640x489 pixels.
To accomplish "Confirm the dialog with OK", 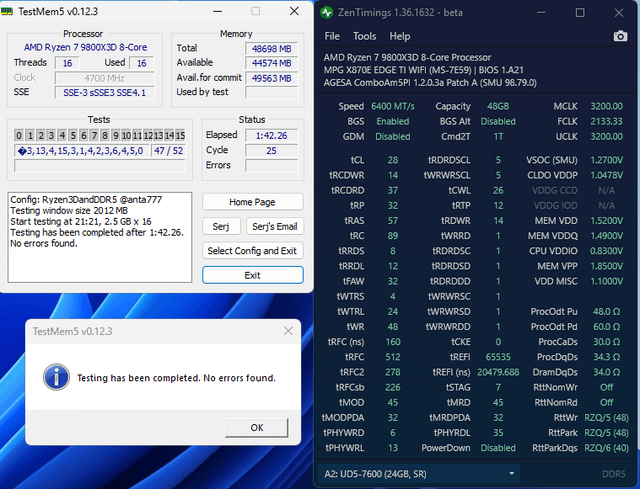I will tap(257, 427).
